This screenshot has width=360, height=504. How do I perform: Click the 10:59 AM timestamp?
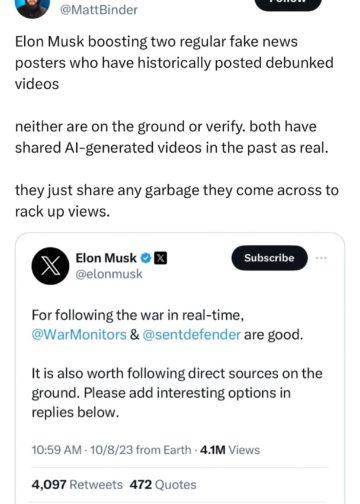pyautogui.click(x=56, y=450)
